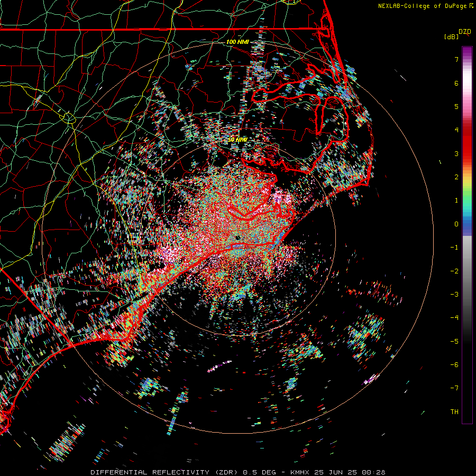Click the DZD legend title
The height and width of the screenshot is (476, 476).
point(465,32)
